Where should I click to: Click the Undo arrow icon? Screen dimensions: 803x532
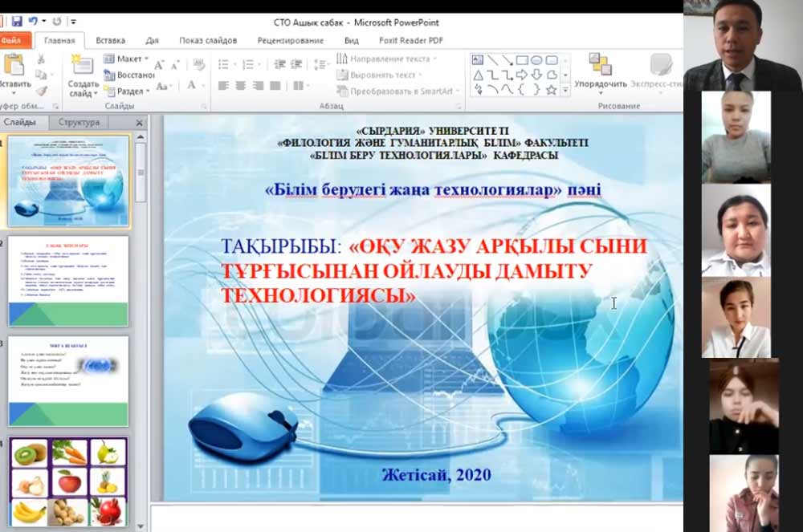(34, 21)
